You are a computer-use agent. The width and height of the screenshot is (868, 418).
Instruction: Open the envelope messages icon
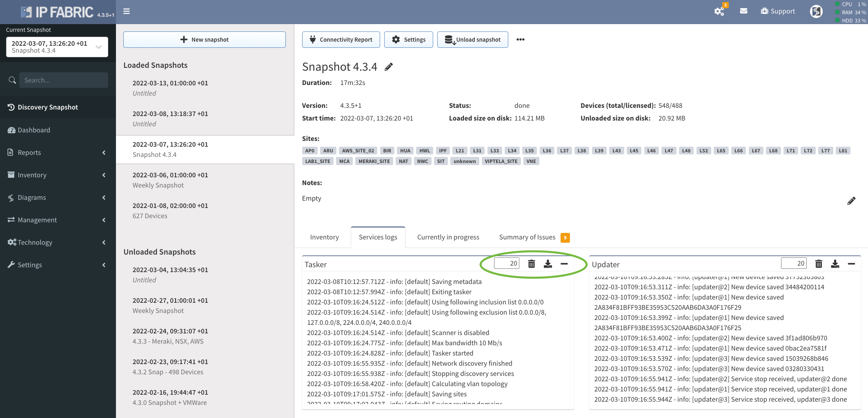click(x=743, y=11)
